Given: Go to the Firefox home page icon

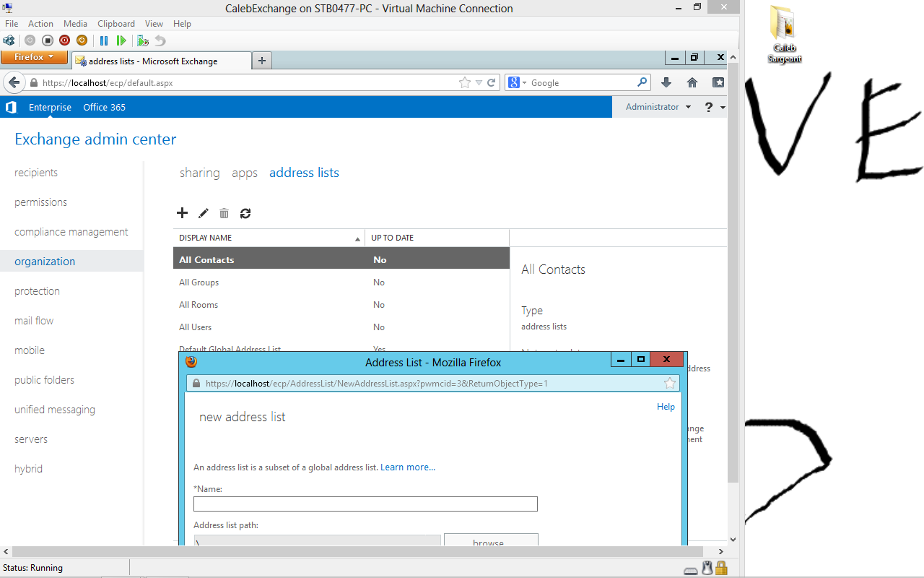Looking at the screenshot, I should (692, 83).
